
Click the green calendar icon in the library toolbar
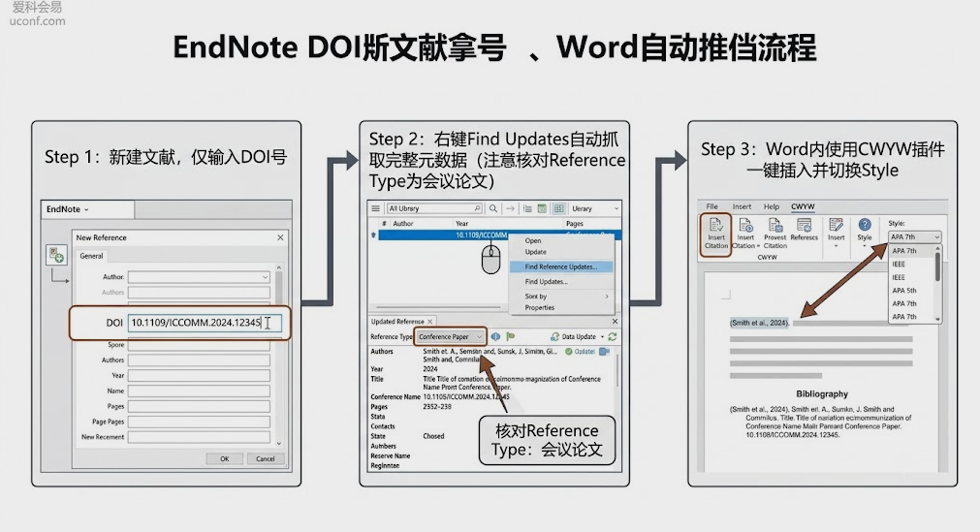tap(542, 208)
